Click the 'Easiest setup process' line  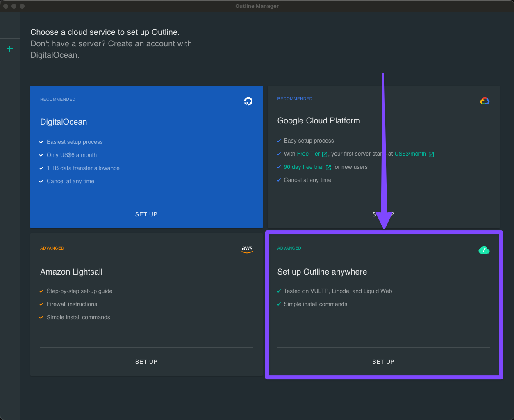pos(75,142)
